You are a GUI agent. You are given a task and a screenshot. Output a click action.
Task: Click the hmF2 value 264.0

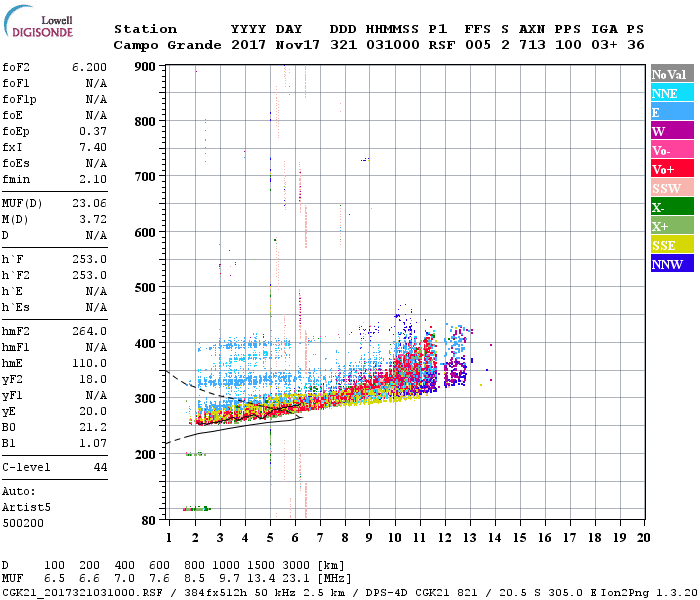click(x=89, y=331)
